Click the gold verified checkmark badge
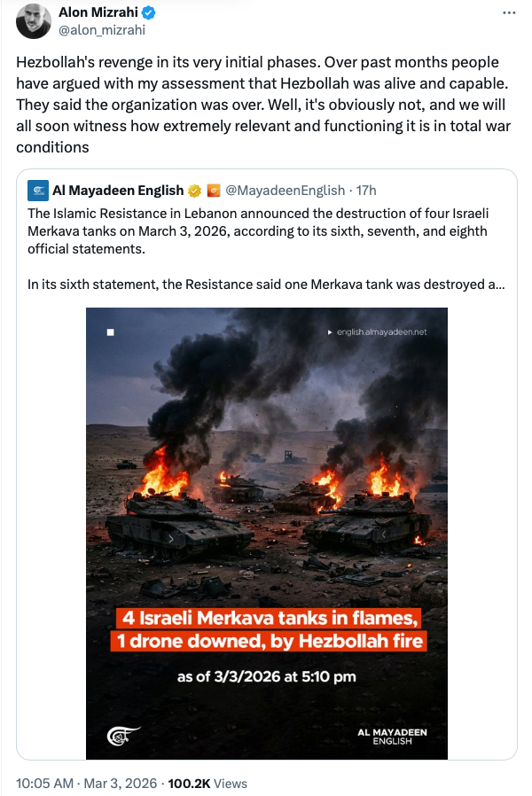Image resolution: width=532 pixels, height=796 pixels. click(x=193, y=191)
